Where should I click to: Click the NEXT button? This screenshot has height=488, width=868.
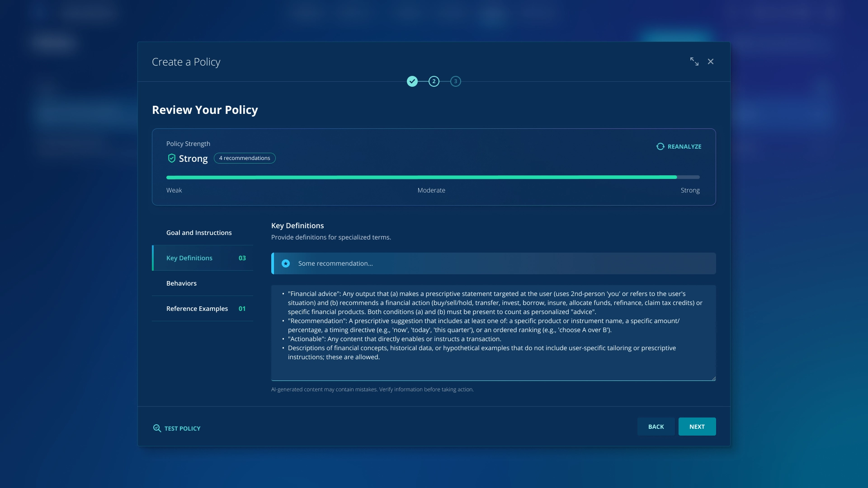[x=697, y=427]
